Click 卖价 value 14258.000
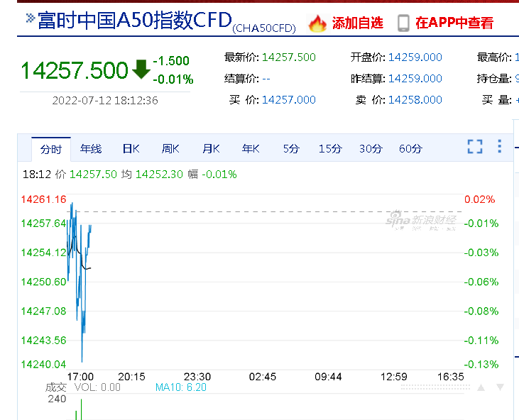Image resolution: width=519 pixels, height=420 pixels. point(415,100)
